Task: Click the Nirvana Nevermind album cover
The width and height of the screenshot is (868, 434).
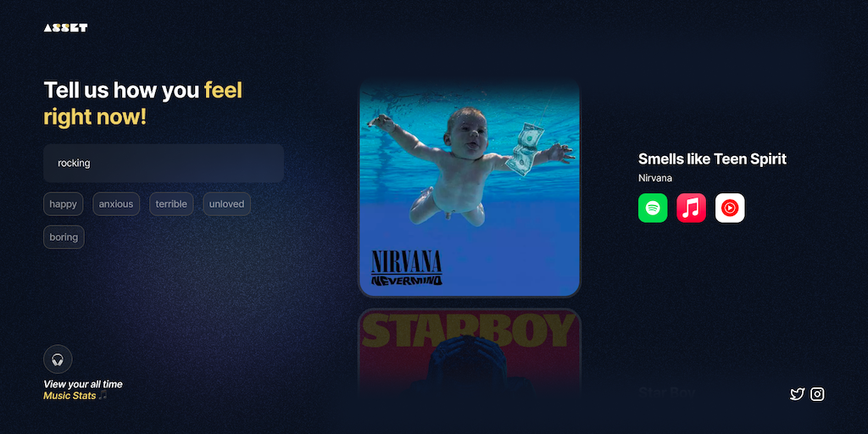Action: pyautogui.click(x=470, y=188)
